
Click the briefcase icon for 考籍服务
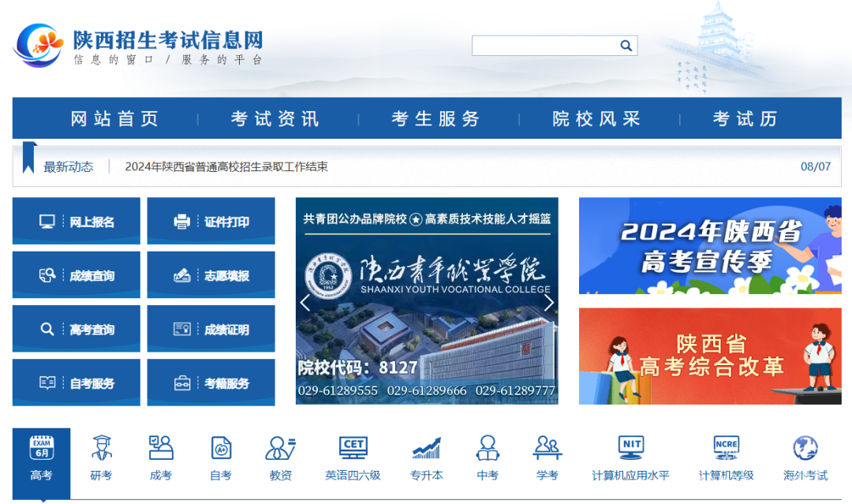(182, 383)
